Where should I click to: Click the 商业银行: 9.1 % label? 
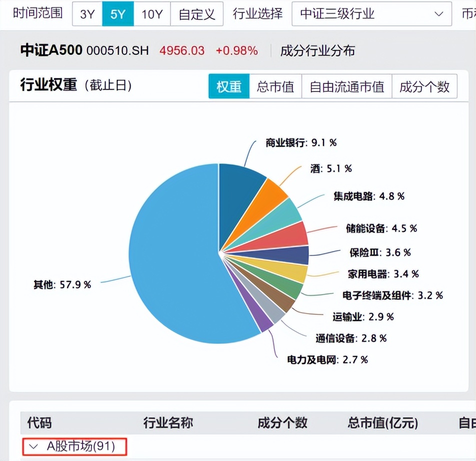click(x=301, y=142)
